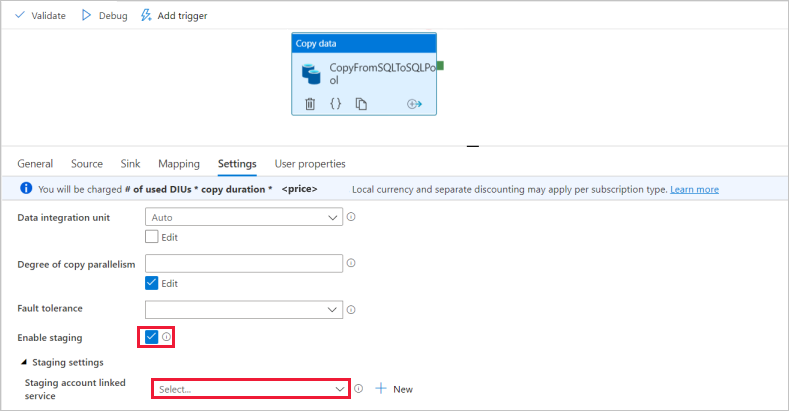Image resolution: width=789 pixels, height=411 pixels.
Task: Switch to the Source tab
Action: (87, 164)
